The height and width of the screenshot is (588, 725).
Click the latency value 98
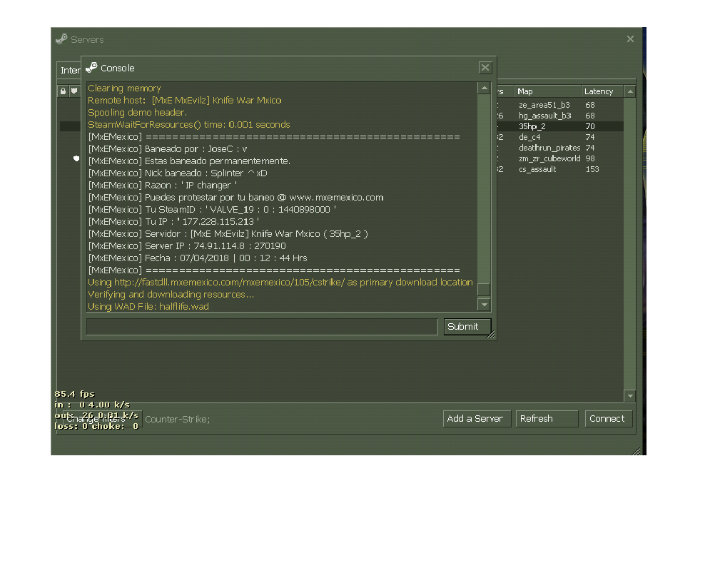pyautogui.click(x=590, y=158)
